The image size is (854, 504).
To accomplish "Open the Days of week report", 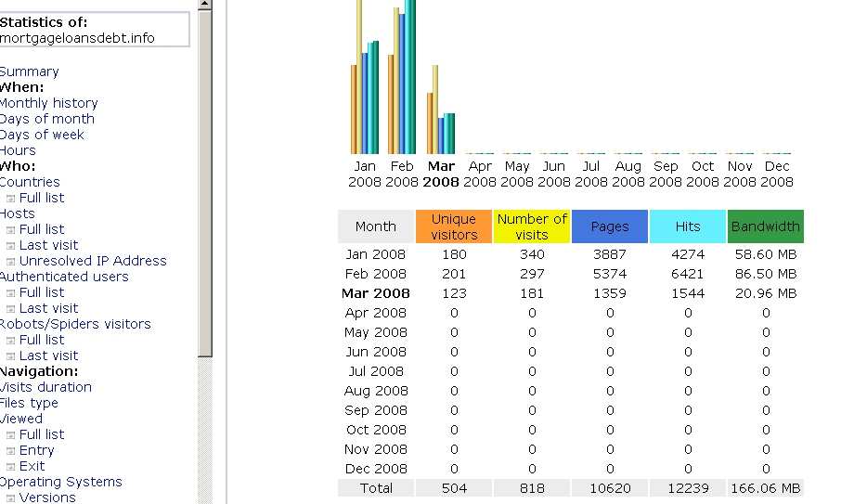I will click(x=42, y=135).
